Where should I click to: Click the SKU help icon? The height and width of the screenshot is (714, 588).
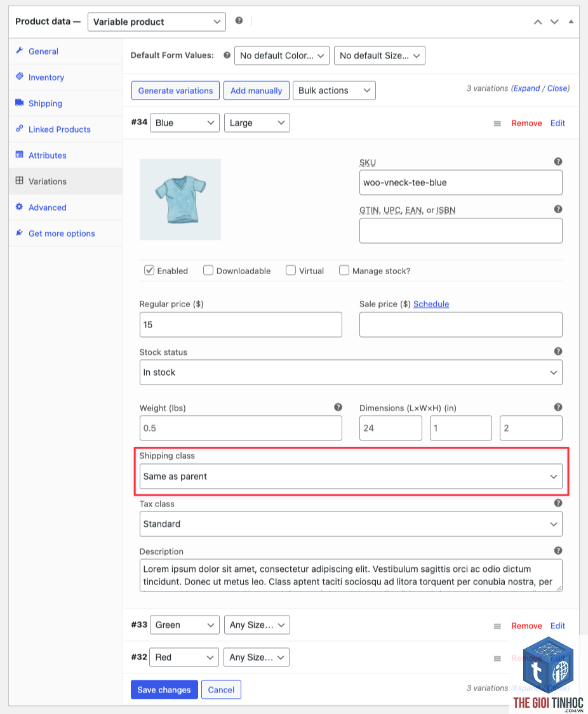tap(558, 161)
